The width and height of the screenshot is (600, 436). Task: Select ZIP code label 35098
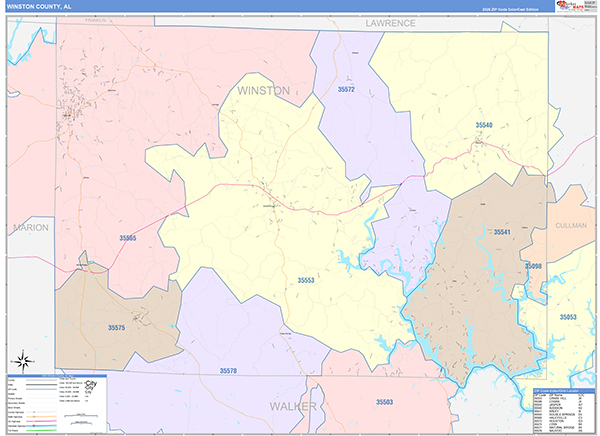533,266
